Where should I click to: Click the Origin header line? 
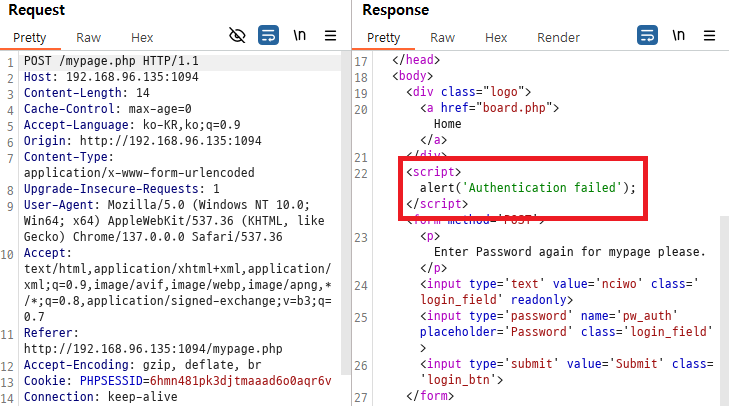[143, 141]
